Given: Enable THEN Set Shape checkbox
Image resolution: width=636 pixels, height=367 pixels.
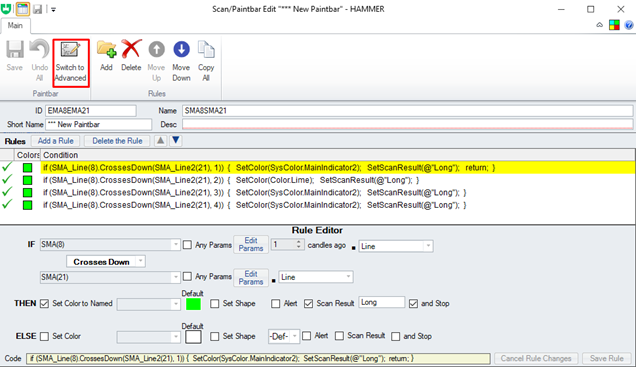Looking at the screenshot, I should coord(215,303).
